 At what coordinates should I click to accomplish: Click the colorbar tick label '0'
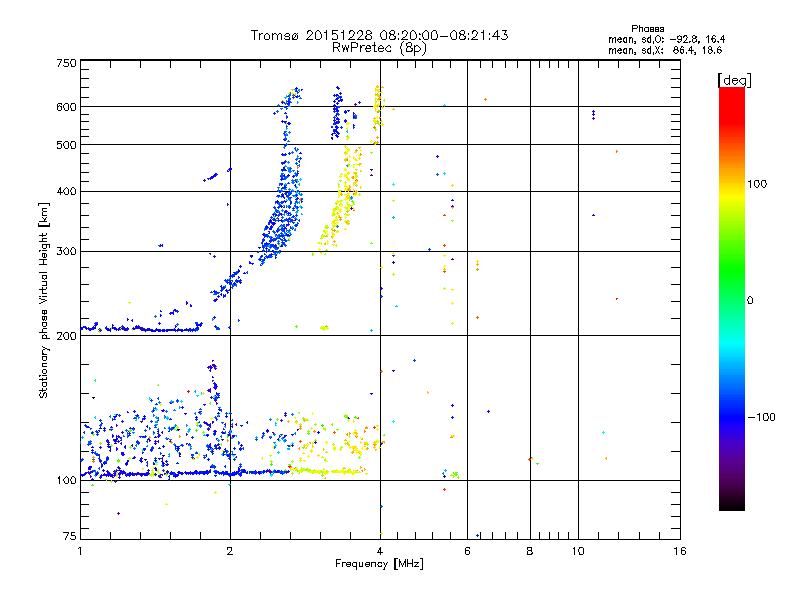point(750,301)
